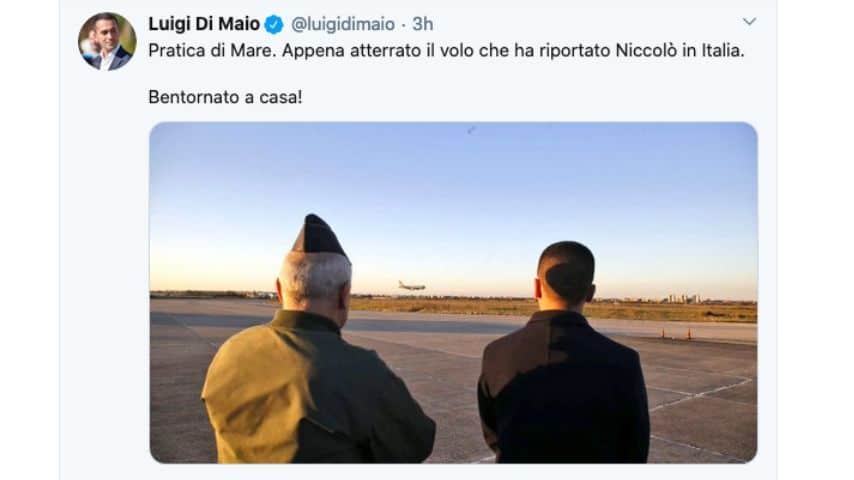Click the Luigi Di Maio display name
Image resolution: width=854 pixels, height=480 pixels.
(204, 24)
